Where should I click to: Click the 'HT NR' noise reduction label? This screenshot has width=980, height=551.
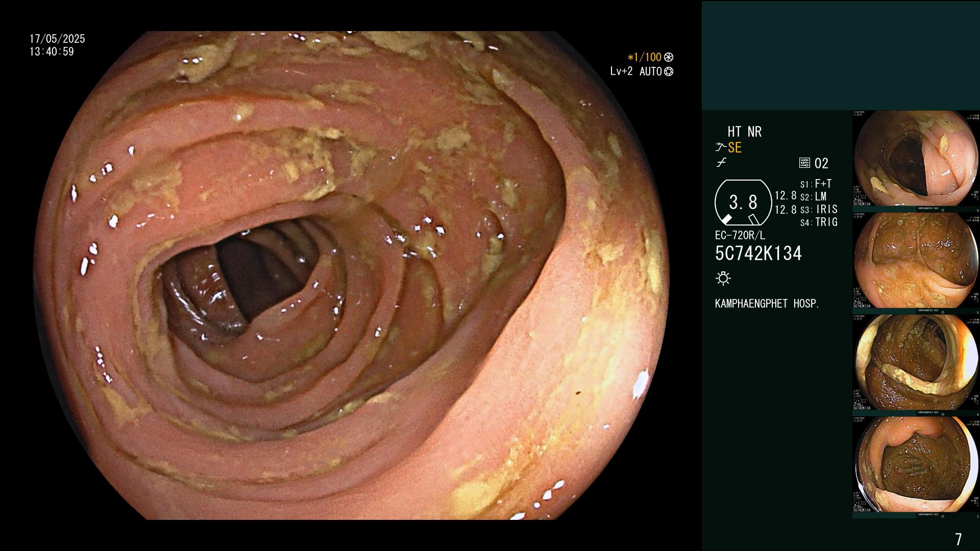click(744, 132)
